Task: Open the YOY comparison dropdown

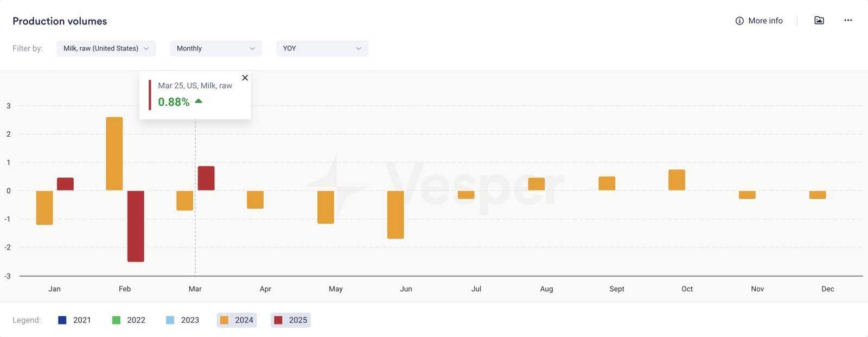Action: coord(322,48)
